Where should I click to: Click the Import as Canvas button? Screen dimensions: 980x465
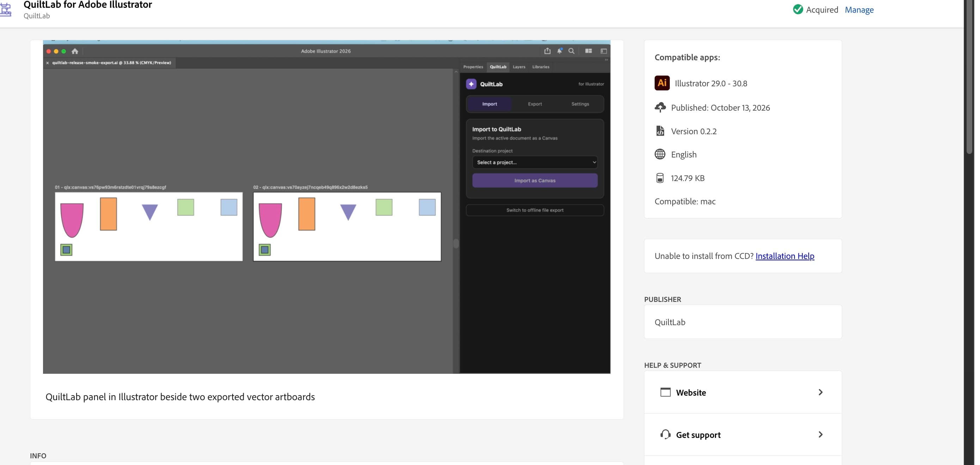[x=535, y=181]
